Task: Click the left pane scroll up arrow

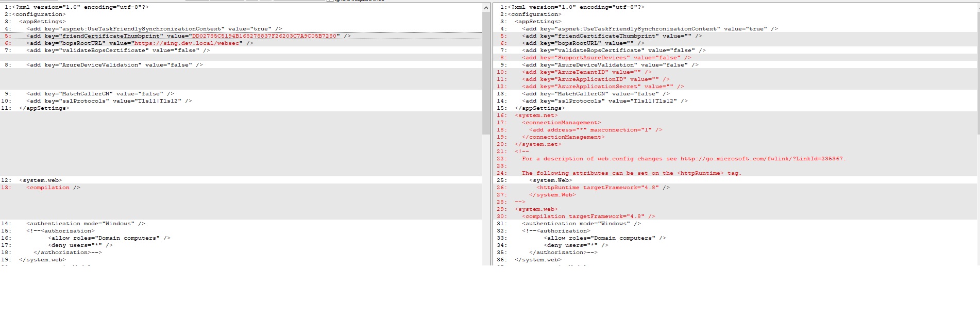Action: [486, 8]
